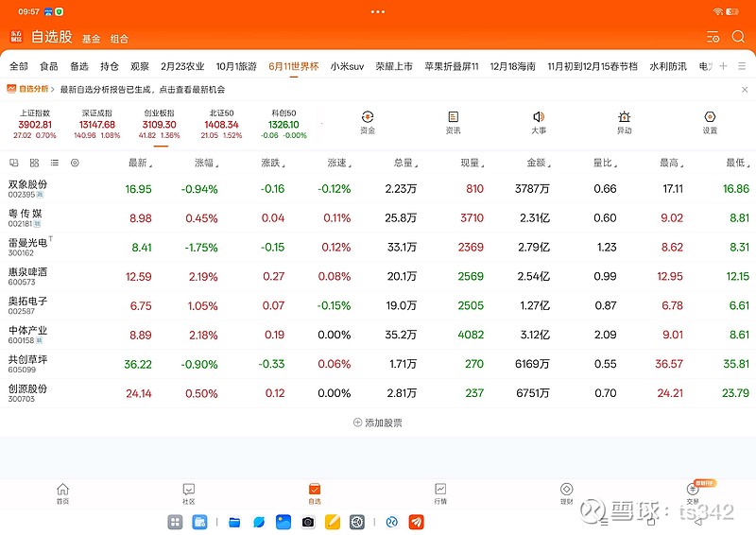View the 深证成指 index quote

tap(97, 125)
